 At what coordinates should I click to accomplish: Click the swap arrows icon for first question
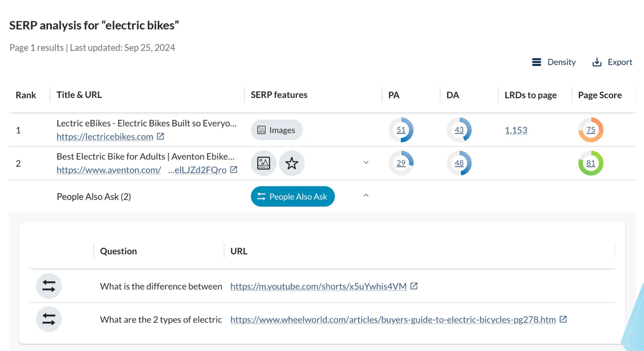click(x=49, y=286)
